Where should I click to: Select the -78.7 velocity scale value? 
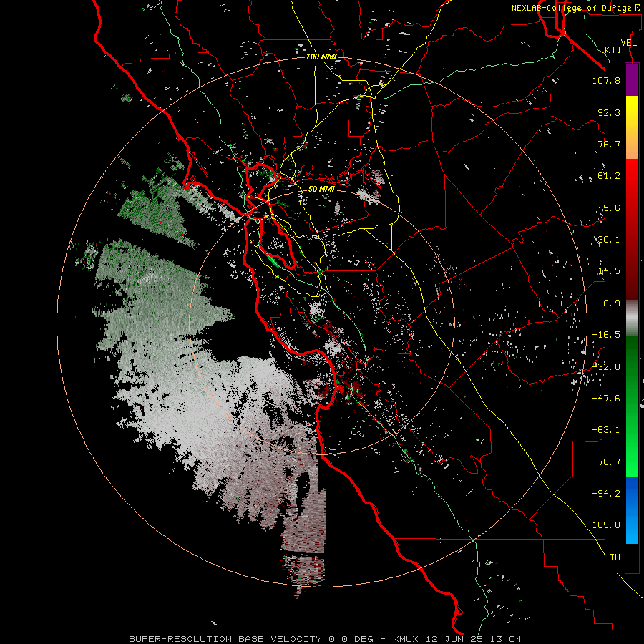(606, 462)
